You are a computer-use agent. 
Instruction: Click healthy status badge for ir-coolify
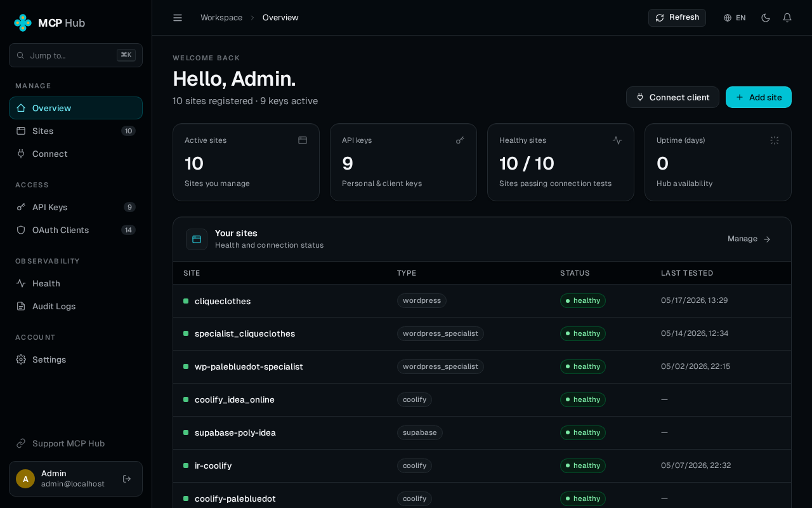tap(583, 466)
